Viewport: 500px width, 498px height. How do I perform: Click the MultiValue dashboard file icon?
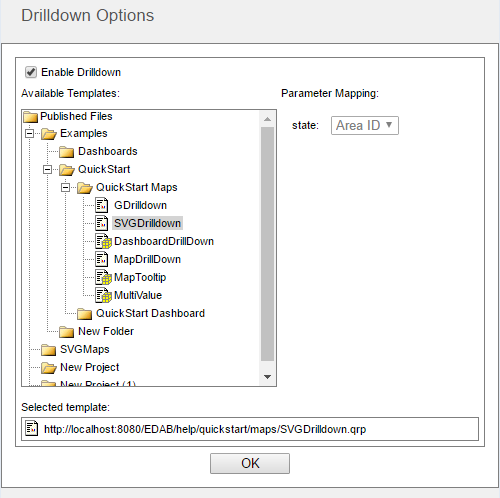tap(103, 295)
